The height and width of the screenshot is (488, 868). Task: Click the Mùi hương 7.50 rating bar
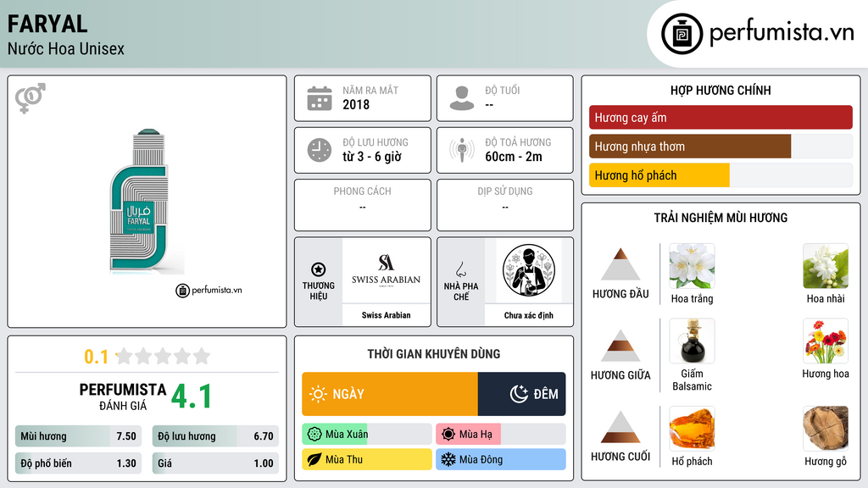click(x=78, y=436)
